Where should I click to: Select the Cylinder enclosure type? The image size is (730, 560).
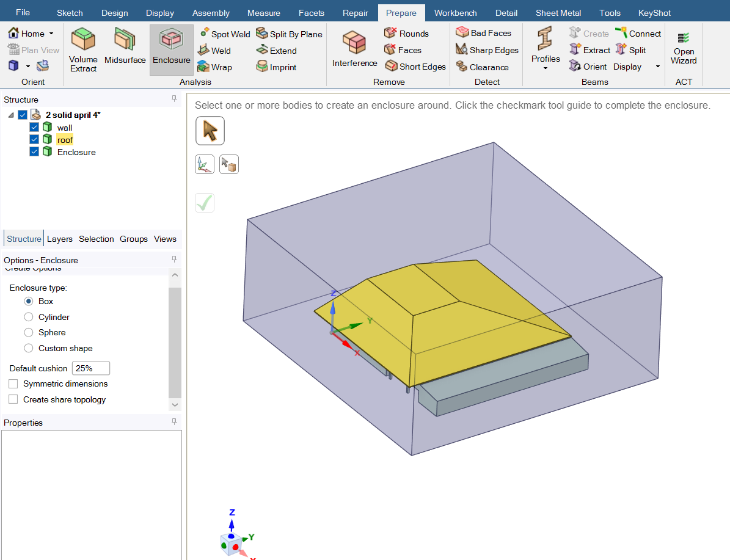(x=28, y=317)
